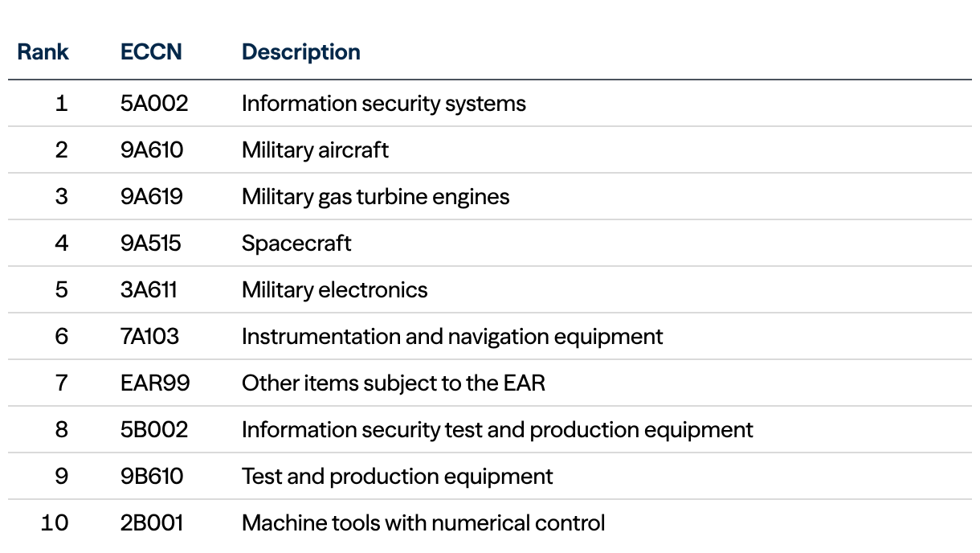Select the 9A515 ECCN code

[151, 244]
